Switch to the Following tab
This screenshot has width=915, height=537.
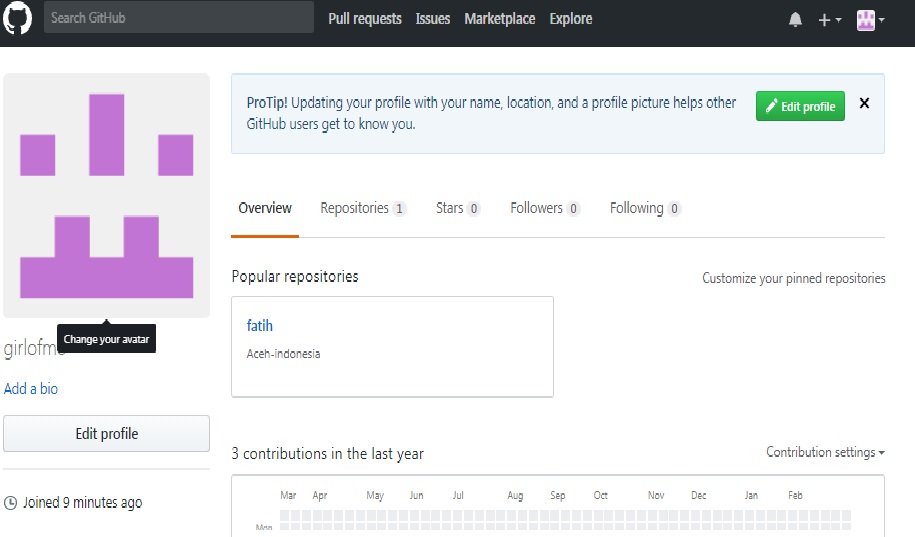(x=645, y=208)
